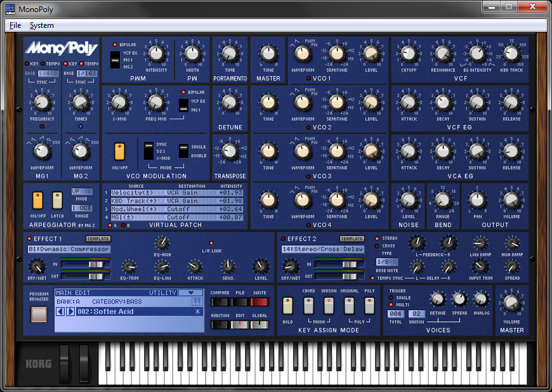Click the Bend Range knob
552x392 pixels.
(x=443, y=200)
